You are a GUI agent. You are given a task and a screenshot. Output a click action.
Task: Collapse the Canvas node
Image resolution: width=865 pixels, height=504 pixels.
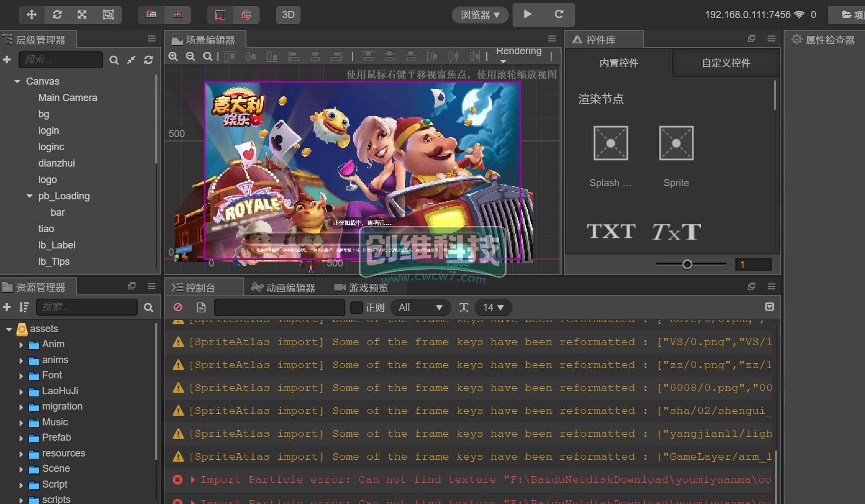click(17, 81)
